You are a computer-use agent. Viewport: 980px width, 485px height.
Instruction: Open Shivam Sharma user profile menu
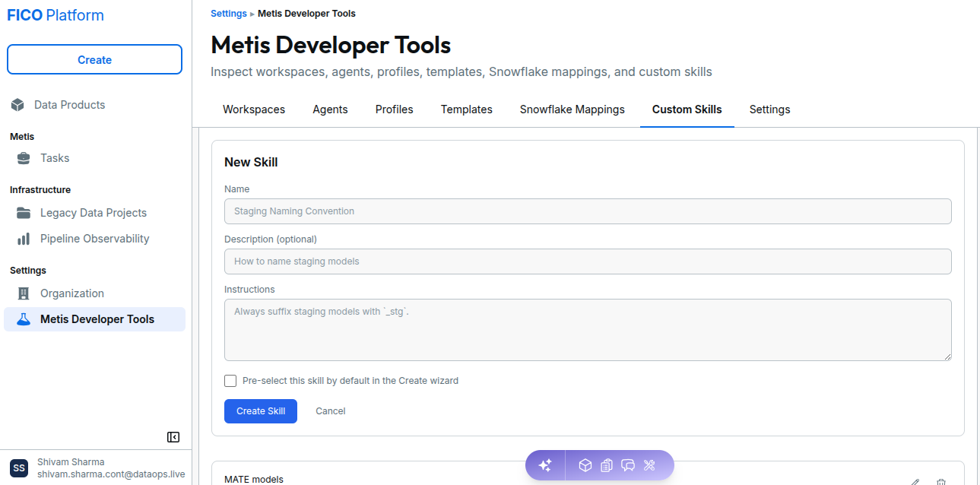pyautogui.click(x=96, y=468)
